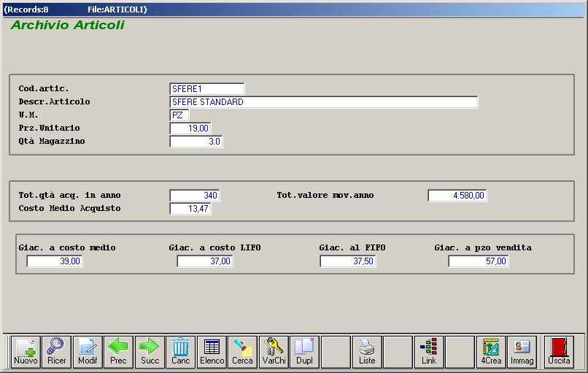Click the Giac. al FIFO label
588x373 pixels.
tap(352, 247)
